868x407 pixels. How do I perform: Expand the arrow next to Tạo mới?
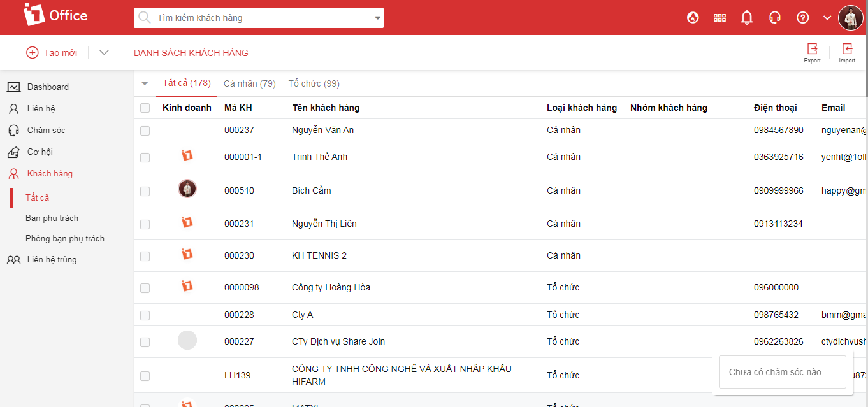click(105, 53)
